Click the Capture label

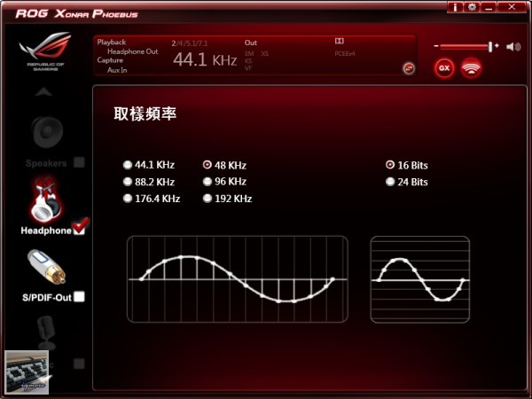110,60
